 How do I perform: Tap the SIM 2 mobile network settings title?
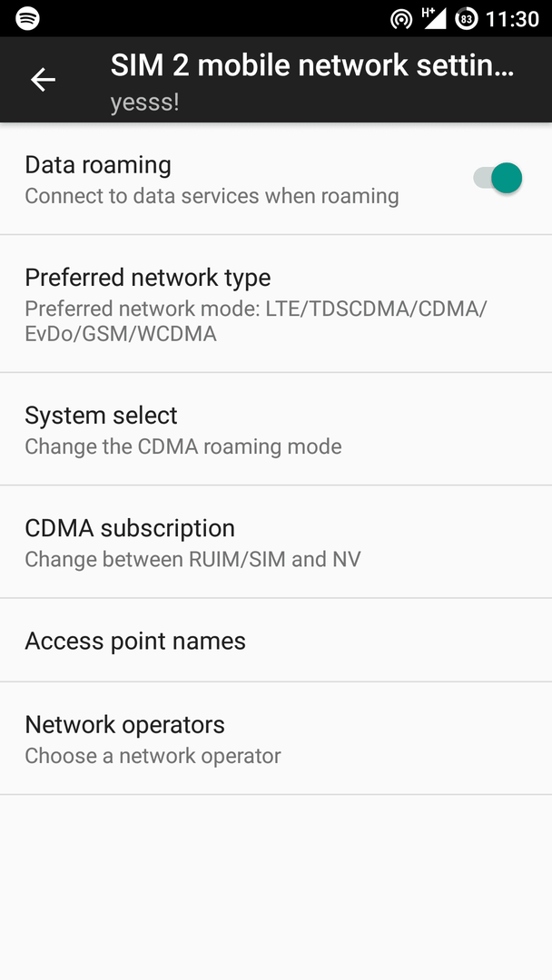312,65
